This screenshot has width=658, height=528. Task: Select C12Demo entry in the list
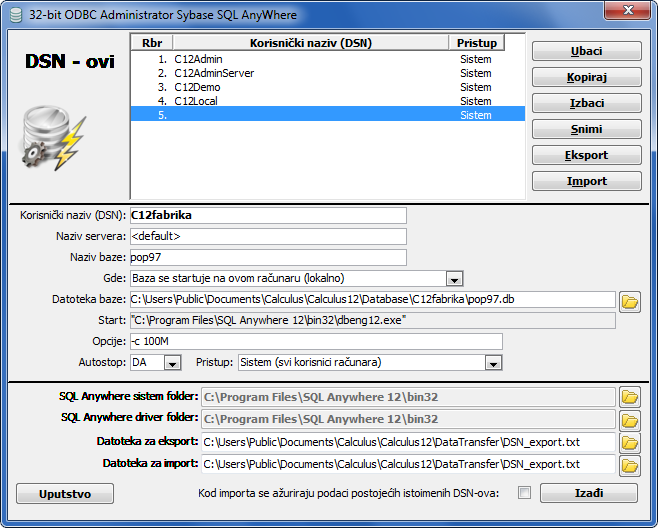coord(196,87)
